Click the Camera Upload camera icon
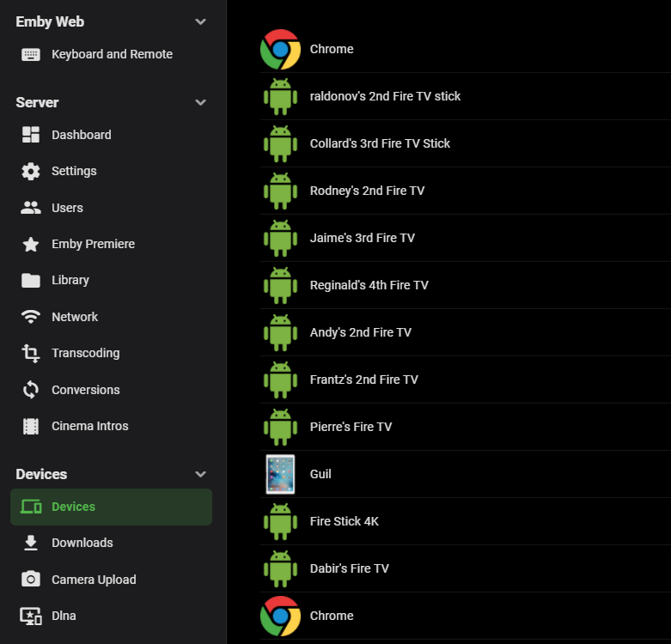 (31, 580)
